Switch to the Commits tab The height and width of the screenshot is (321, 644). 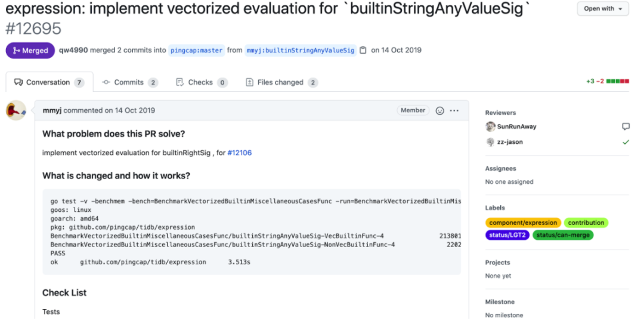pyautogui.click(x=129, y=82)
